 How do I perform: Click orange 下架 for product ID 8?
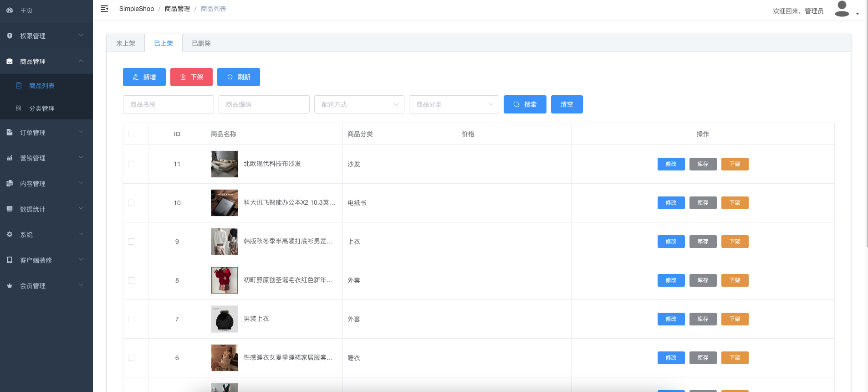pyautogui.click(x=735, y=280)
